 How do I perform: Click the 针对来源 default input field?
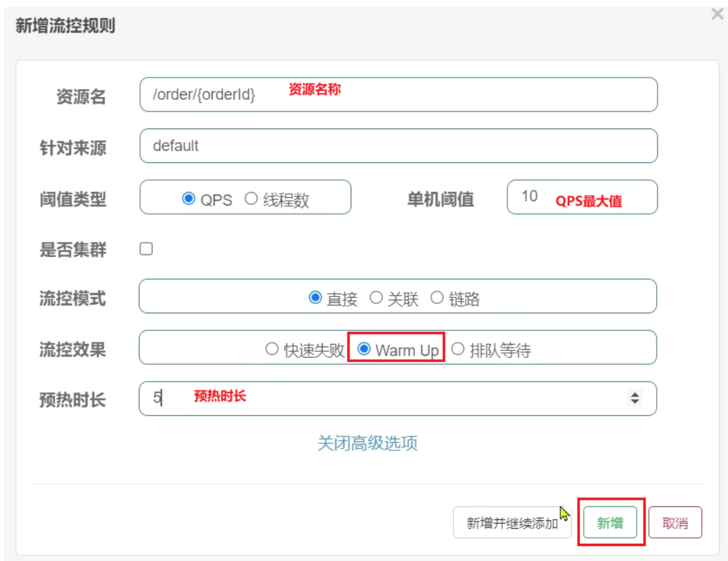coord(398,146)
